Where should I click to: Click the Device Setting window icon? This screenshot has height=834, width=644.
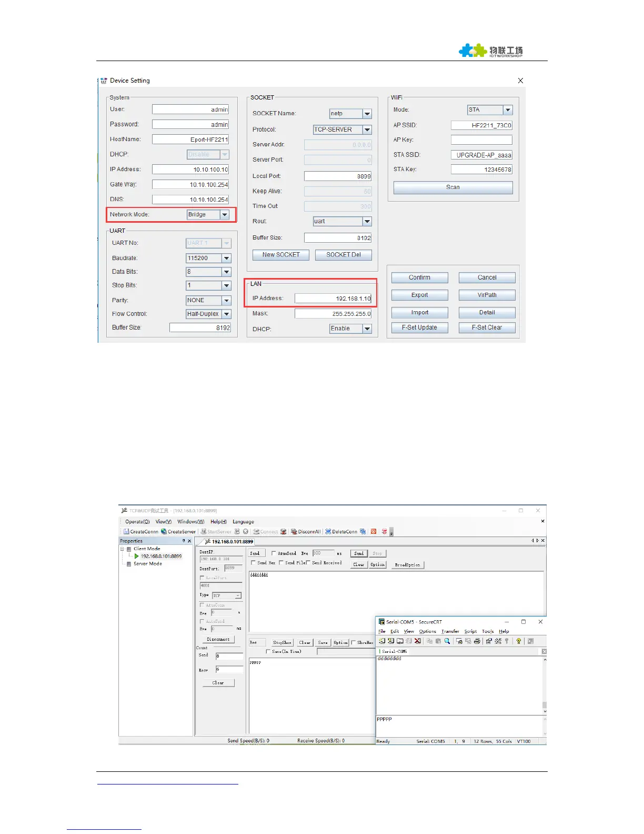coord(104,81)
